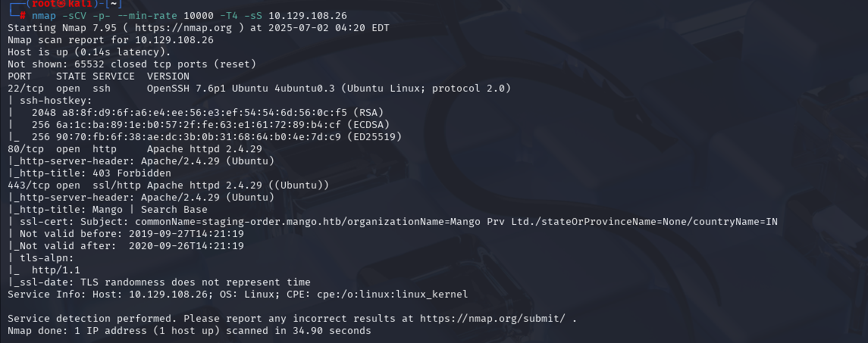The width and height of the screenshot is (868, 343).
Task: Click the Nmap done summary line
Action: click(x=190, y=331)
